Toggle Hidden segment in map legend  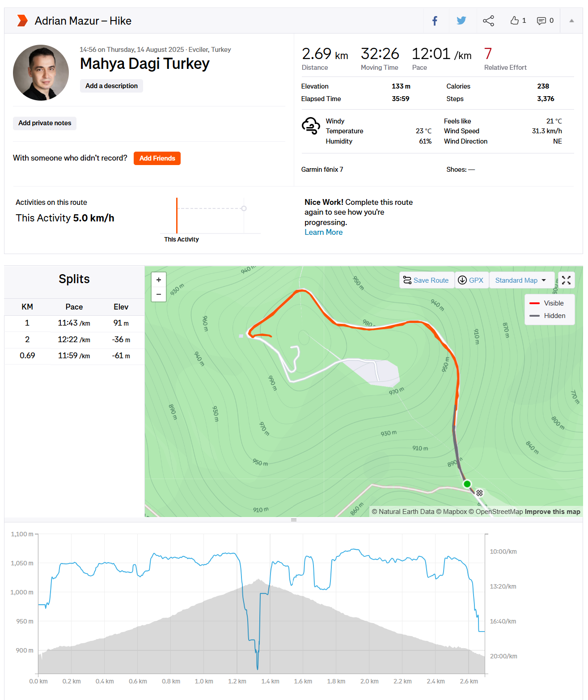pos(549,316)
